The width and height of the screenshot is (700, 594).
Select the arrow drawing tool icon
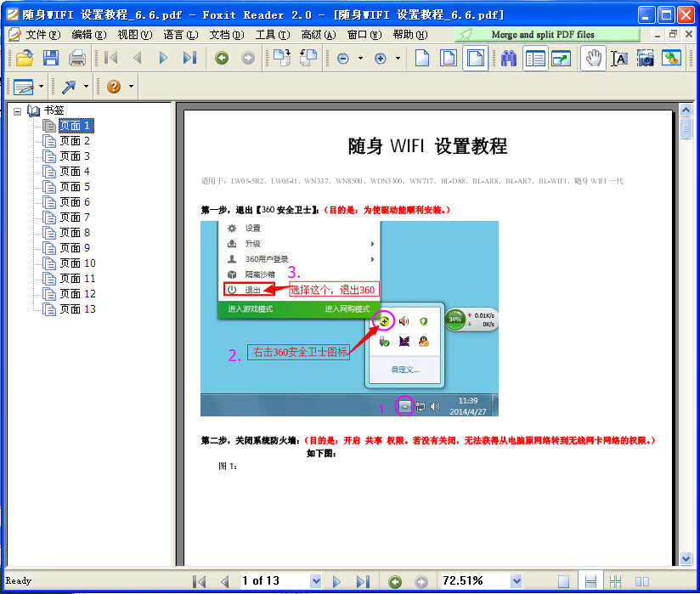coord(68,87)
